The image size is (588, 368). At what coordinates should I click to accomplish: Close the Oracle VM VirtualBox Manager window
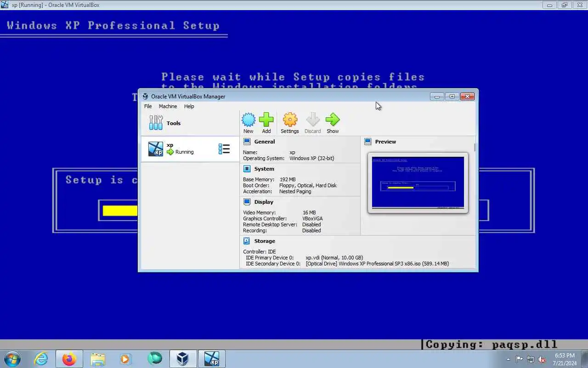pyautogui.click(x=467, y=97)
